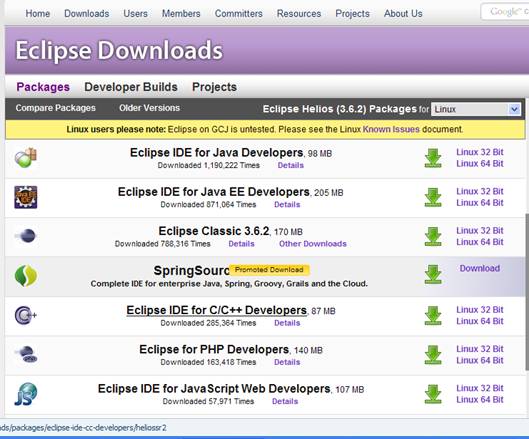The image size is (529, 439).
Task: View Details for Java Developers package
Action: point(290,165)
